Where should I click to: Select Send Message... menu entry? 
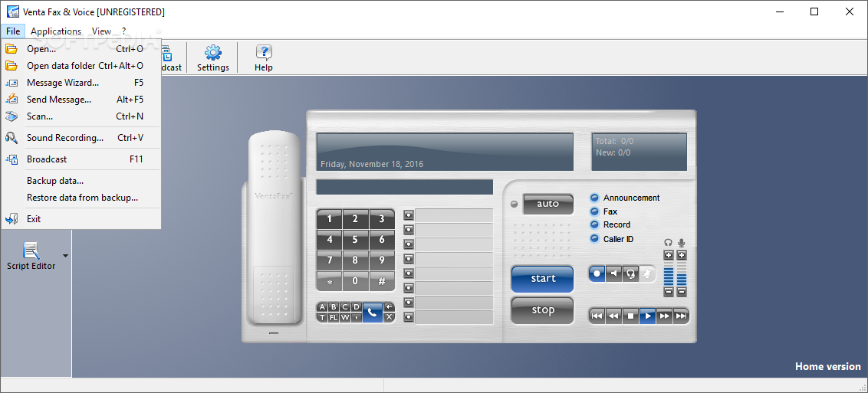pos(81,100)
